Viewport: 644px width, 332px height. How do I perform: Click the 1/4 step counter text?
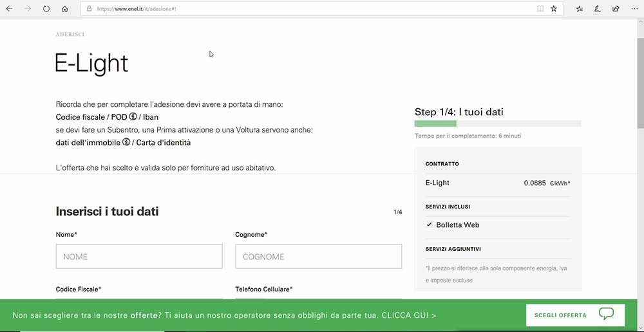click(x=397, y=212)
